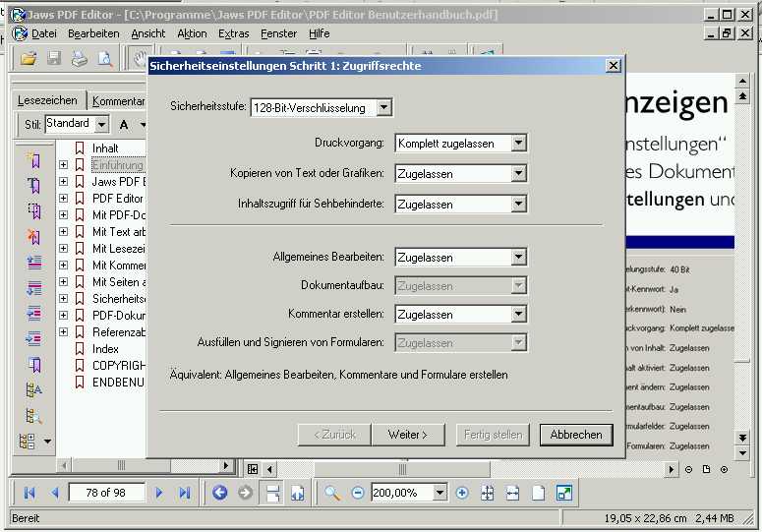Screen dimensions: 762x532
Task: Open the Sicherheitsstufe encryption dropdown
Action: (383, 107)
